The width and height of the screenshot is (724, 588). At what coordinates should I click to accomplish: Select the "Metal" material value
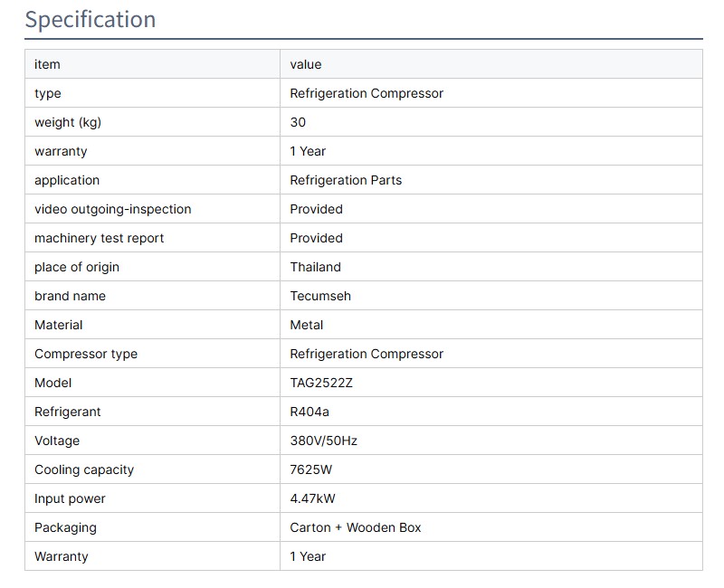pyautogui.click(x=307, y=325)
